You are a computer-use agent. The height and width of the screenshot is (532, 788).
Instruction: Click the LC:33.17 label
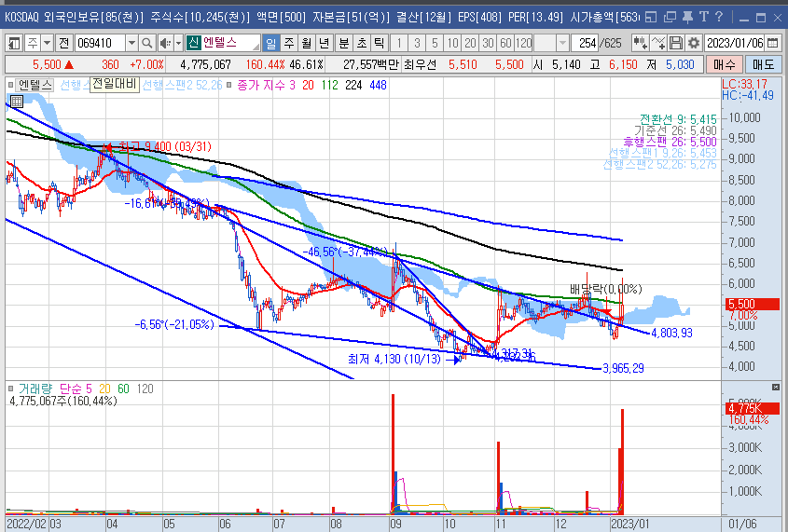744,84
